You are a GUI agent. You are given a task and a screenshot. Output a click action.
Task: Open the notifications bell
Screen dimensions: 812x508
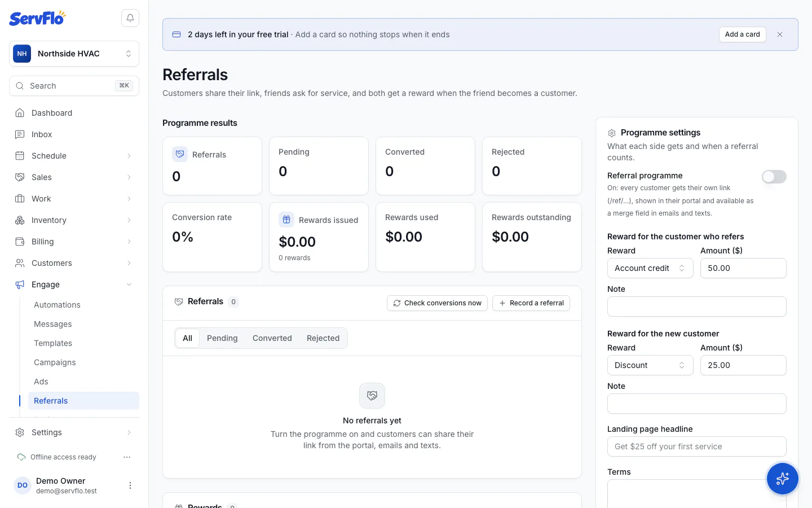[130, 18]
